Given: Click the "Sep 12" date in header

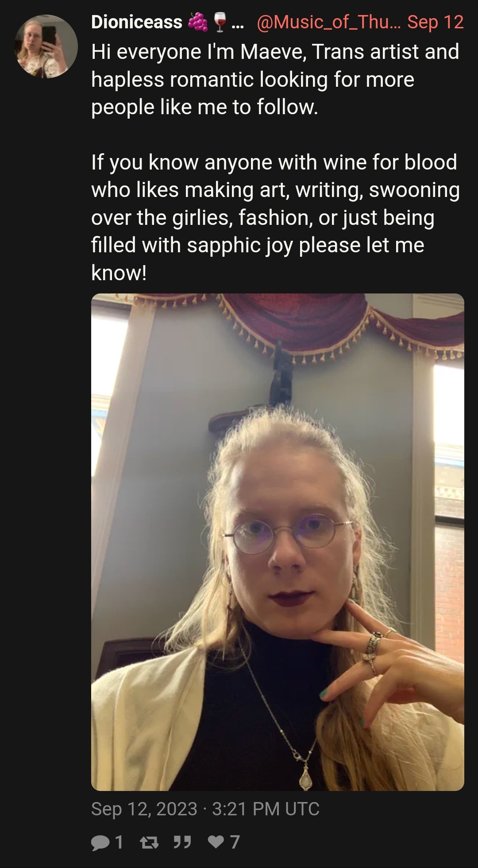Looking at the screenshot, I should (x=436, y=22).
